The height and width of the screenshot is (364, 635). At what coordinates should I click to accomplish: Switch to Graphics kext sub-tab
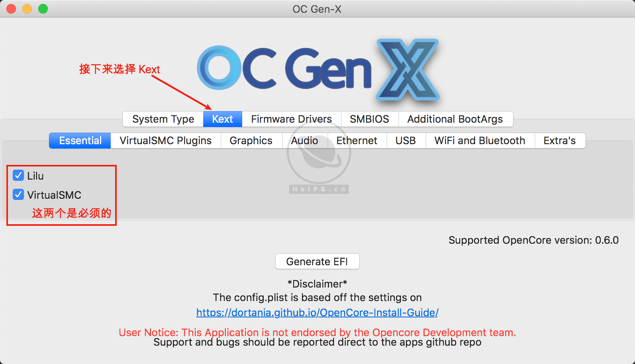coord(251,141)
